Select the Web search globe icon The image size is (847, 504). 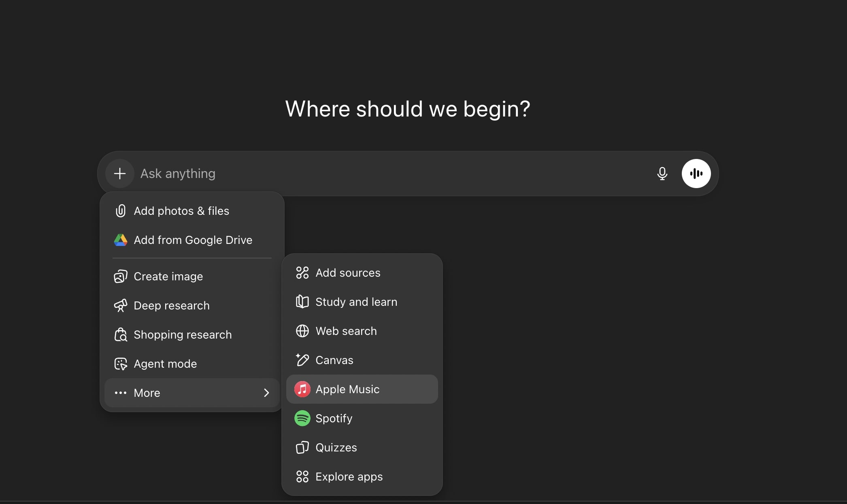302,331
